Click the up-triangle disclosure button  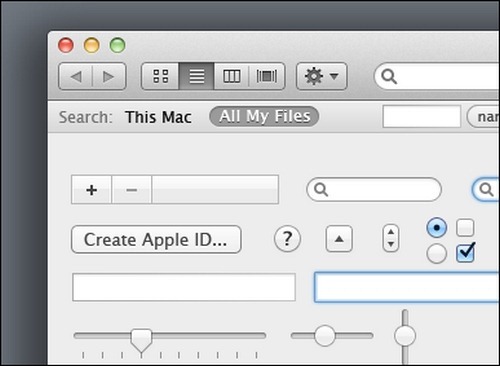(339, 239)
